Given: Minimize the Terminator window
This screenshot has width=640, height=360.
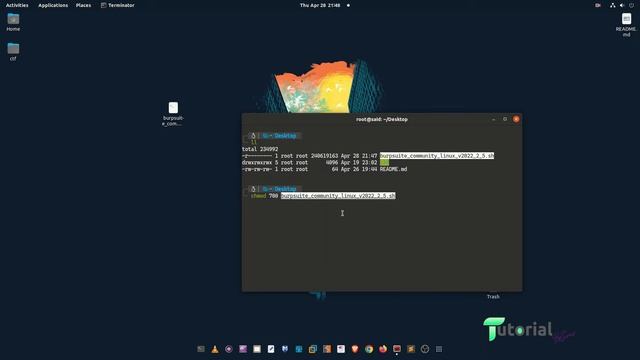Looking at the screenshot, I should pos(493,119).
